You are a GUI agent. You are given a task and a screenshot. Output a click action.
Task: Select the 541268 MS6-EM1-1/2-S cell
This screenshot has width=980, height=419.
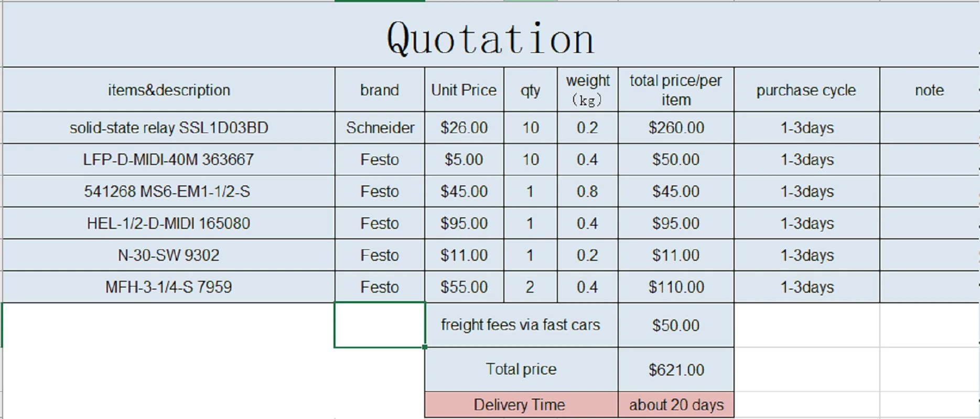pos(169,192)
